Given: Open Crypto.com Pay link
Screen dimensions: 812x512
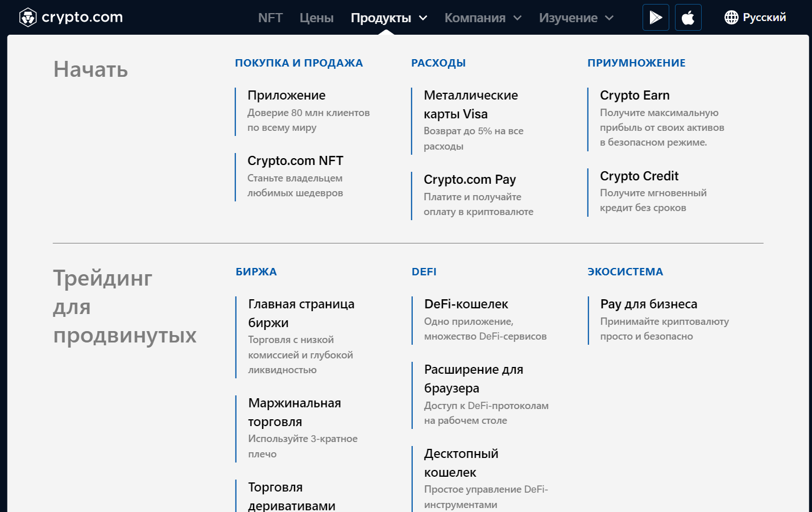Looking at the screenshot, I should pyautogui.click(x=470, y=179).
